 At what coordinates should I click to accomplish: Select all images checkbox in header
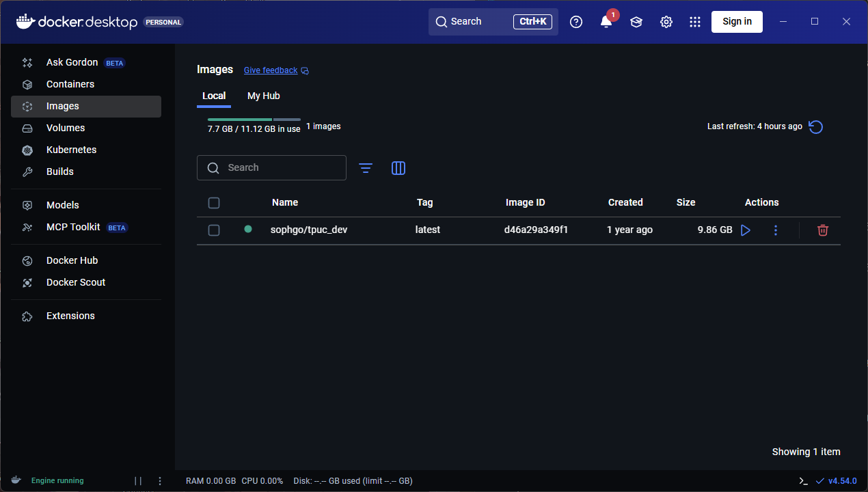pyautogui.click(x=214, y=203)
